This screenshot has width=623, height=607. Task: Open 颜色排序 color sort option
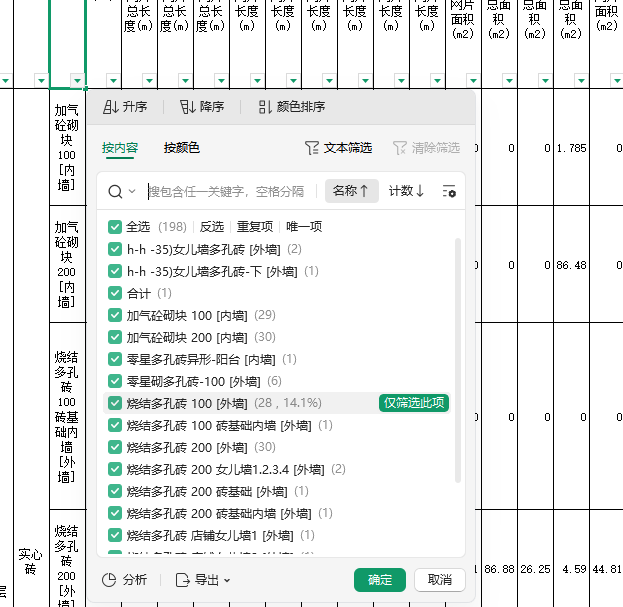(x=292, y=107)
